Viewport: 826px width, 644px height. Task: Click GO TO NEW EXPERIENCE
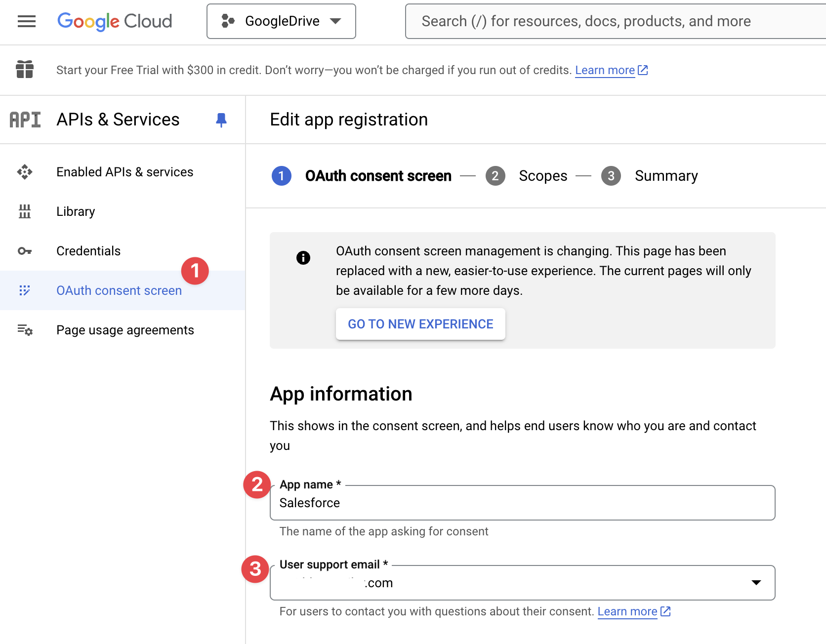tap(420, 324)
